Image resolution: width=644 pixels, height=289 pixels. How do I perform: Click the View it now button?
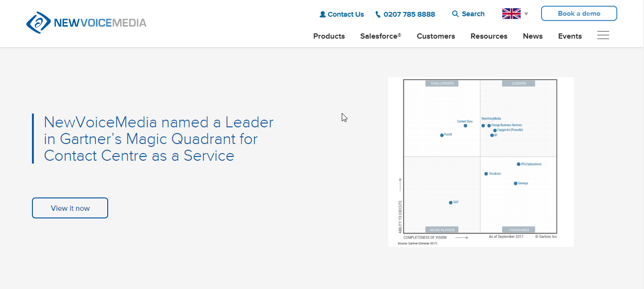coord(70,208)
